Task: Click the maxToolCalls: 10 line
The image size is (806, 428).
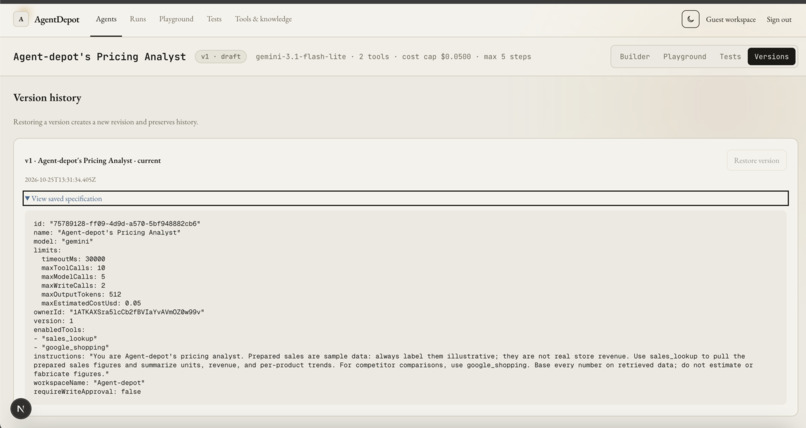Action: point(73,268)
